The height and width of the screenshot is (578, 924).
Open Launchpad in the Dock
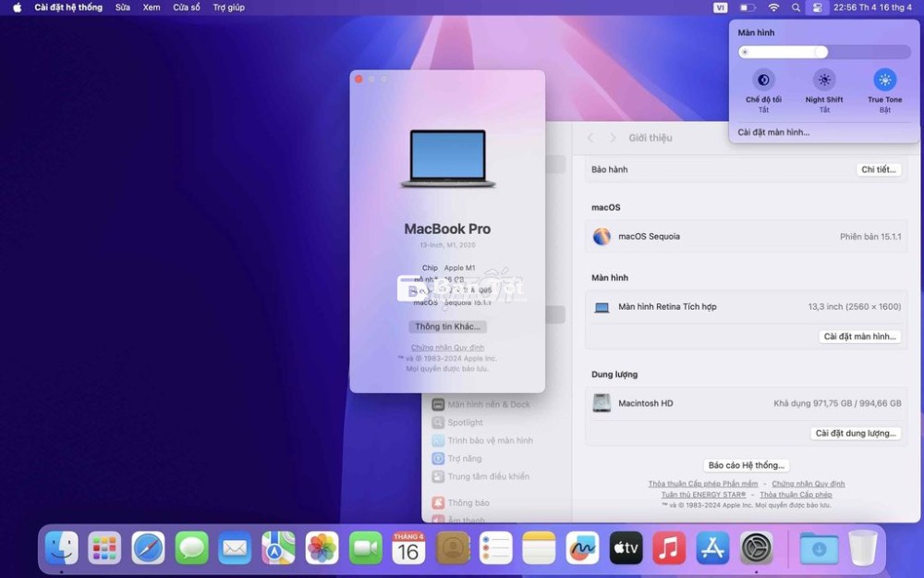[x=105, y=547]
